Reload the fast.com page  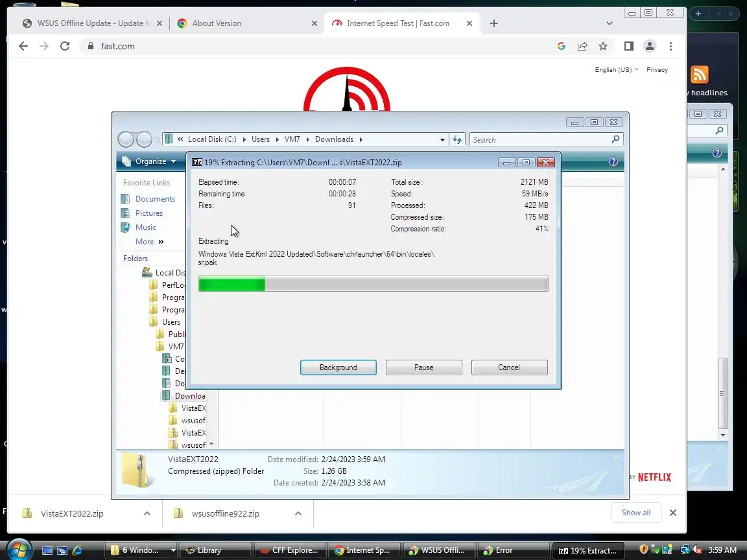coord(65,46)
